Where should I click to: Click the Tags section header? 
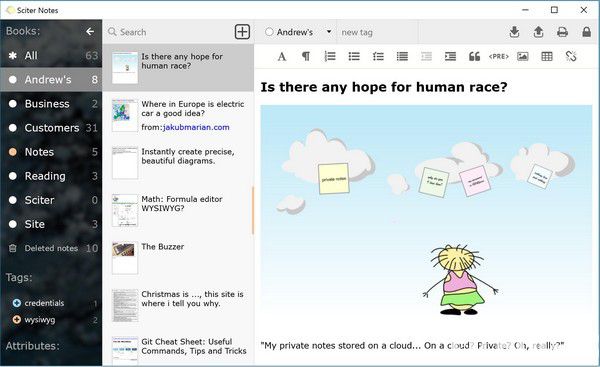19,277
